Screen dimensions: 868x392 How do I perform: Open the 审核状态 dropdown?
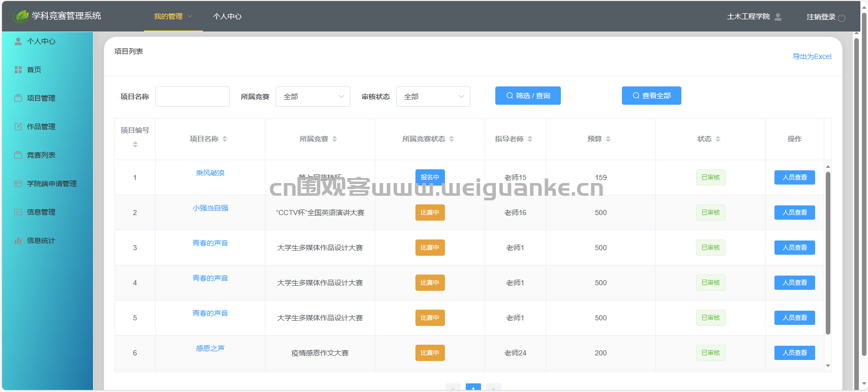pos(433,97)
